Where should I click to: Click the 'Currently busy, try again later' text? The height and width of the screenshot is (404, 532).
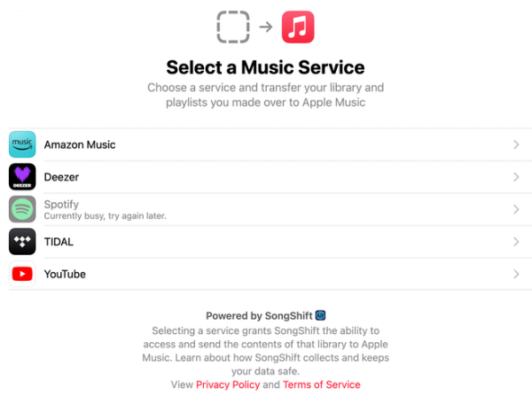(x=106, y=216)
